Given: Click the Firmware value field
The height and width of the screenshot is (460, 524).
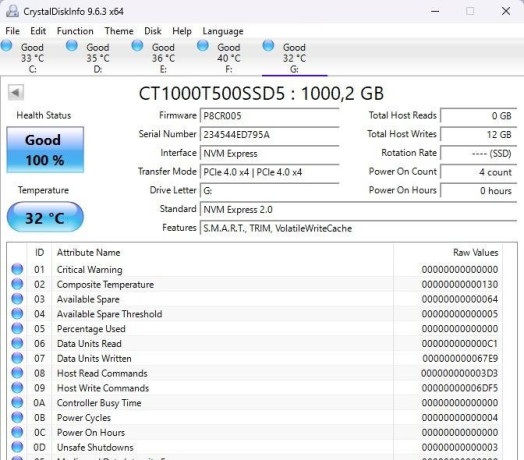Looking at the screenshot, I should (269, 116).
